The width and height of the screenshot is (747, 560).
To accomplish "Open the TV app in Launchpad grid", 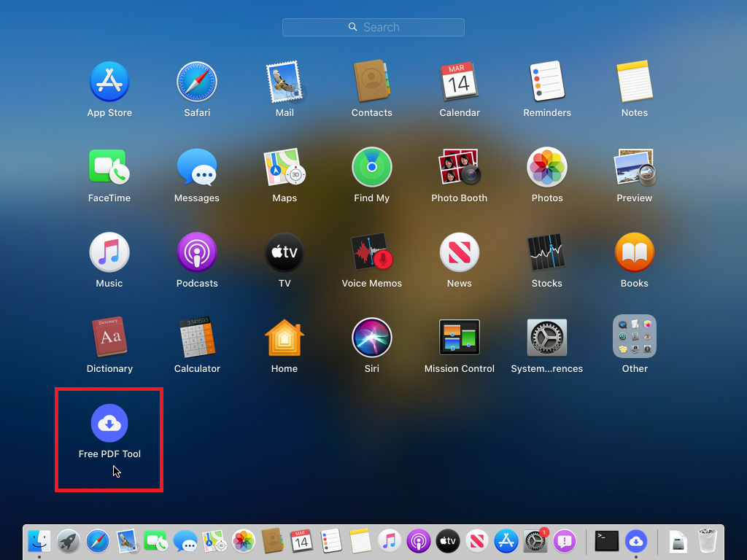I will [285, 252].
